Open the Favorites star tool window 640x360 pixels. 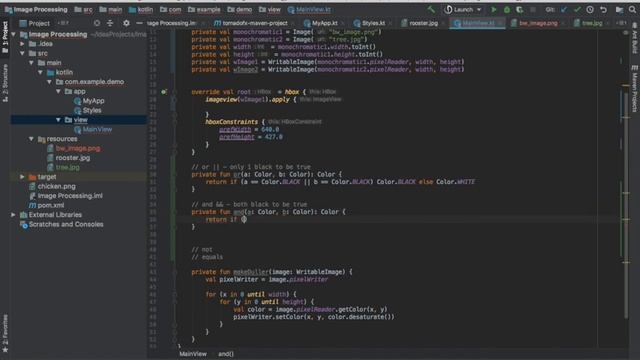(5, 333)
